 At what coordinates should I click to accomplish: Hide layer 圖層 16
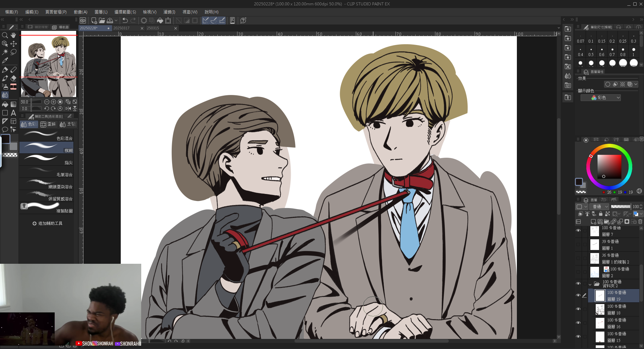point(578,323)
